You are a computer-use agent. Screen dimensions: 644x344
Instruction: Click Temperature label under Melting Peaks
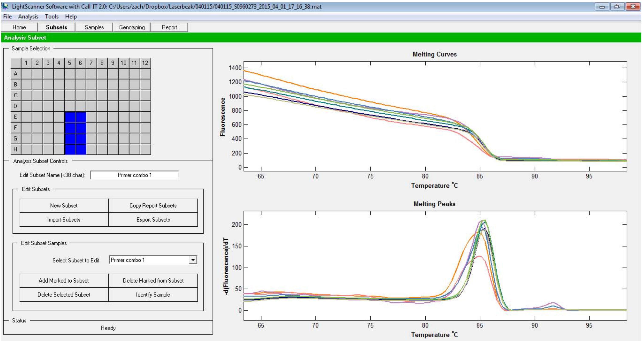434,335
